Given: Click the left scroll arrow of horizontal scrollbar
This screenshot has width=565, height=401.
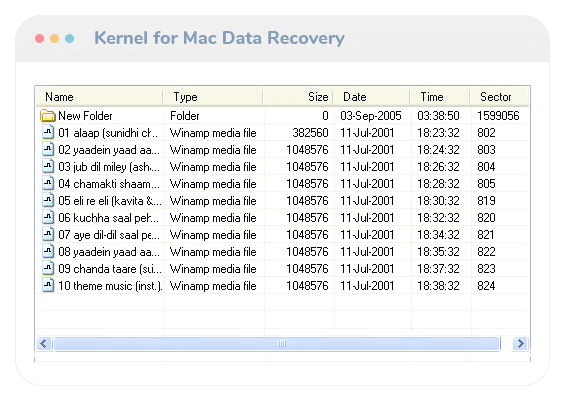Looking at the screenshot, I should click(44, 343).
